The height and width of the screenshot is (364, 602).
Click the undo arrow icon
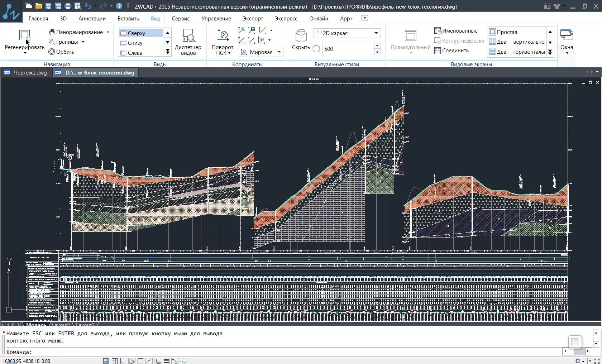click(88, 6)
